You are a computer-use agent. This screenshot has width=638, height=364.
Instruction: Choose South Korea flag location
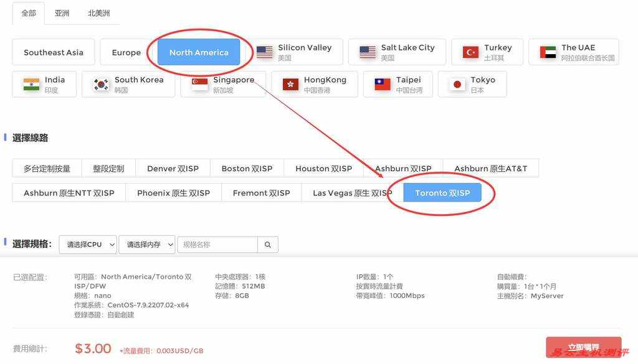[x=128, y=84]
